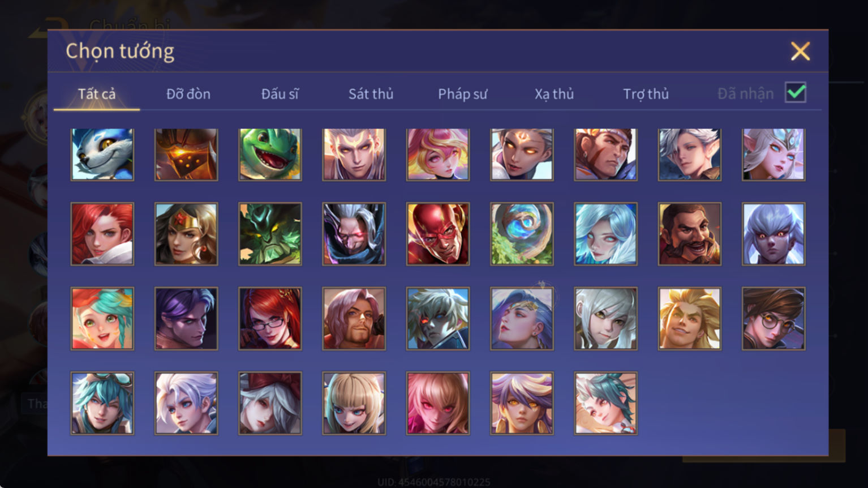Choose the red-haired woman with glasses
Screen dimensions: 868x488
[270, 318]
